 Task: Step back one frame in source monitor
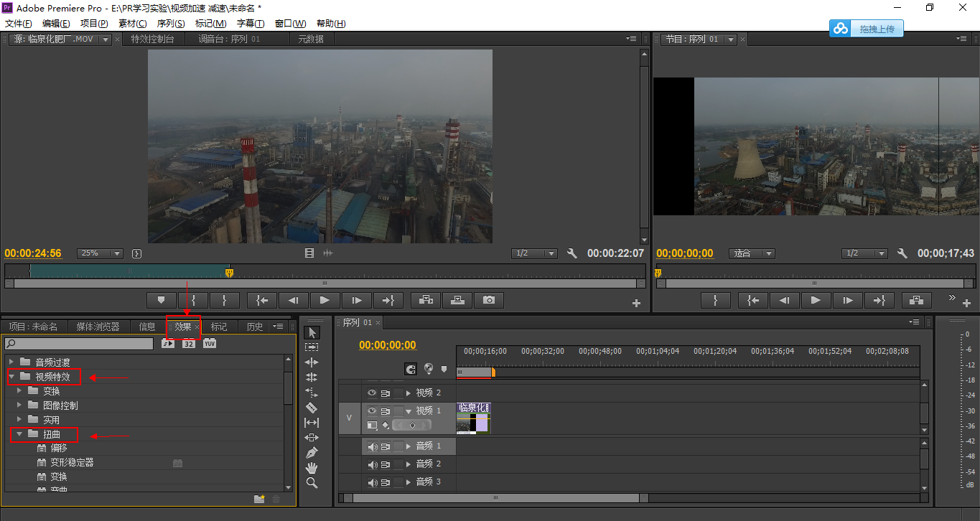click(x=293, y=300)
